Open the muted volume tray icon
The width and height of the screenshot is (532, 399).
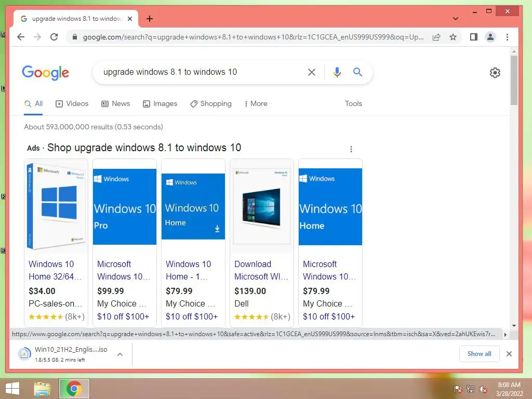[483, 389]
